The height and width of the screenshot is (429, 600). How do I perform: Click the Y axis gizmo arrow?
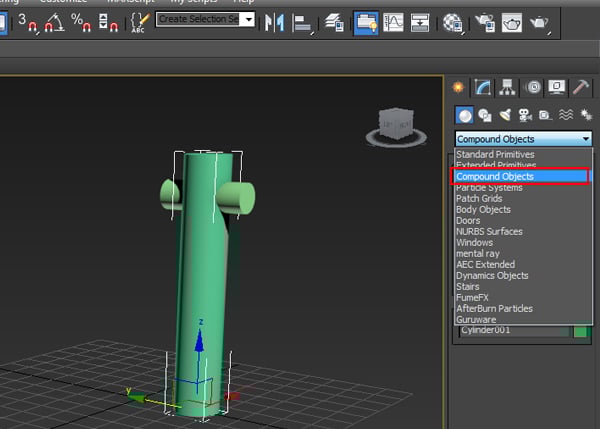[x=137, y=398]
